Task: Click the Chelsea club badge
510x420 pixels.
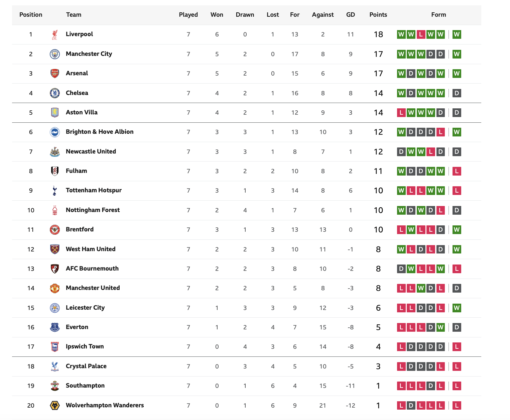Action: click(x=55, y=93)
